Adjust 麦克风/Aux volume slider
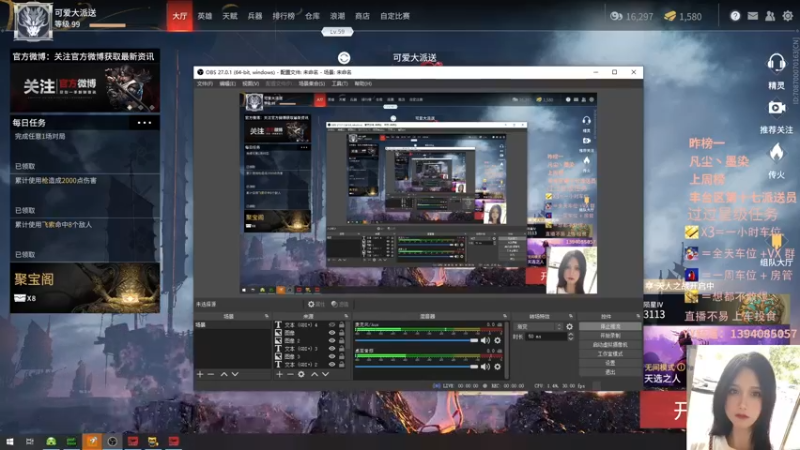 point(416,340)
